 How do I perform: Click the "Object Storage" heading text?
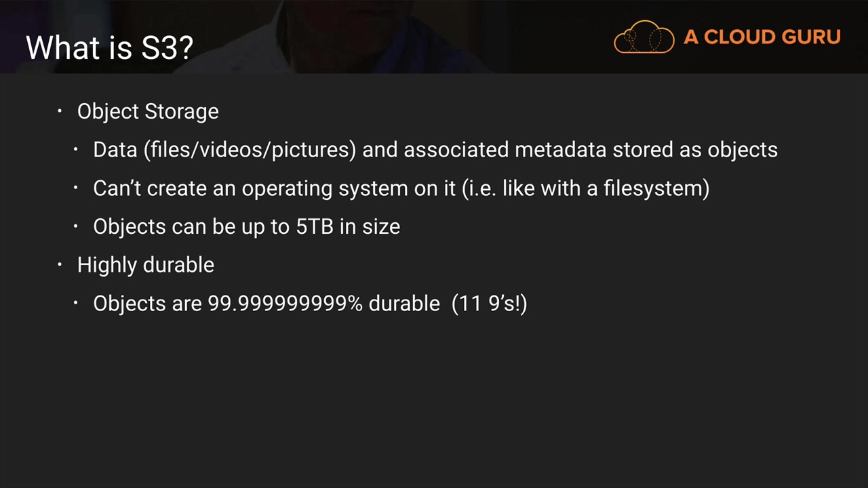[148, 111]
